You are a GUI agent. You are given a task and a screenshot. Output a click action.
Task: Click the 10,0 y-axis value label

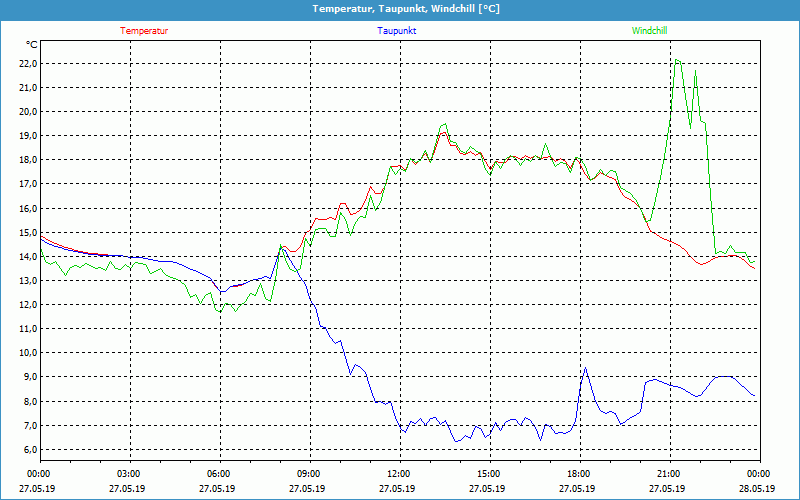27,353
